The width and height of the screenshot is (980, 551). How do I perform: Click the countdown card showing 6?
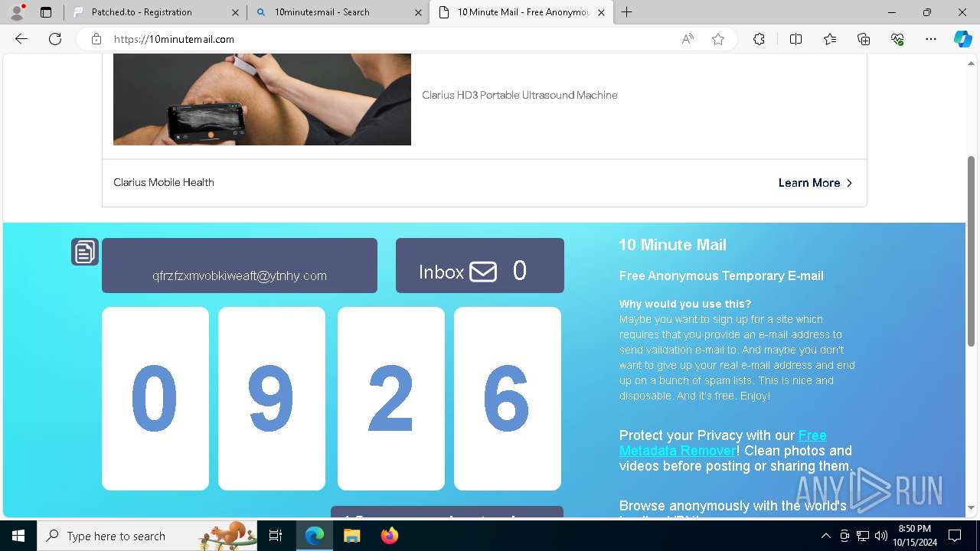(x=508, y=399)
